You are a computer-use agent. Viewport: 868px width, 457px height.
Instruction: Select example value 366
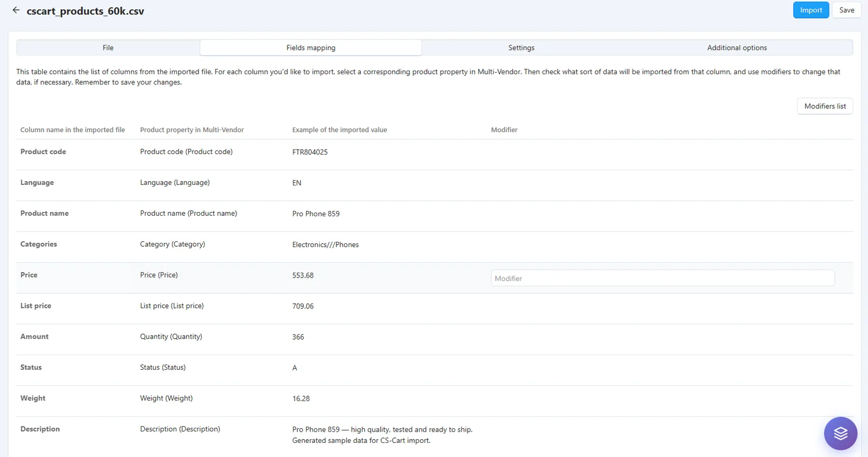tap(298, 337)
